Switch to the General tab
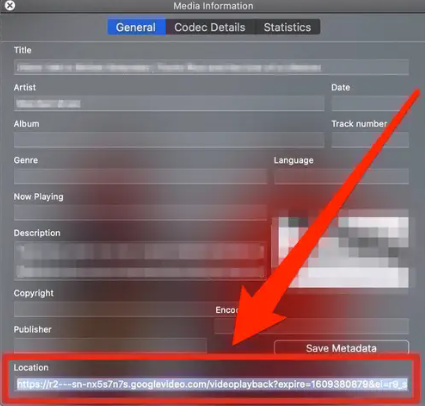425x406 pixels. click(x=136, y=27)
